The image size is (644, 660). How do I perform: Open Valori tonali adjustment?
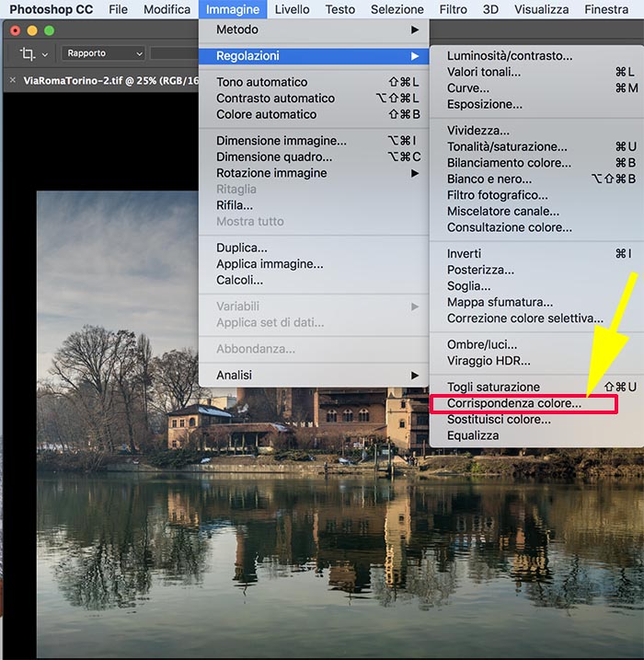pos(536,72)
